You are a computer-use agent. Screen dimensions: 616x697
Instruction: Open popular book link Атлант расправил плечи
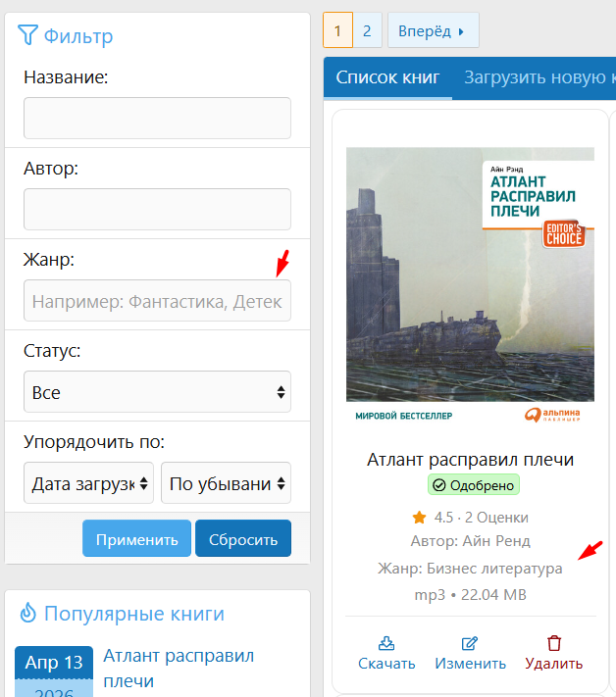179,669
